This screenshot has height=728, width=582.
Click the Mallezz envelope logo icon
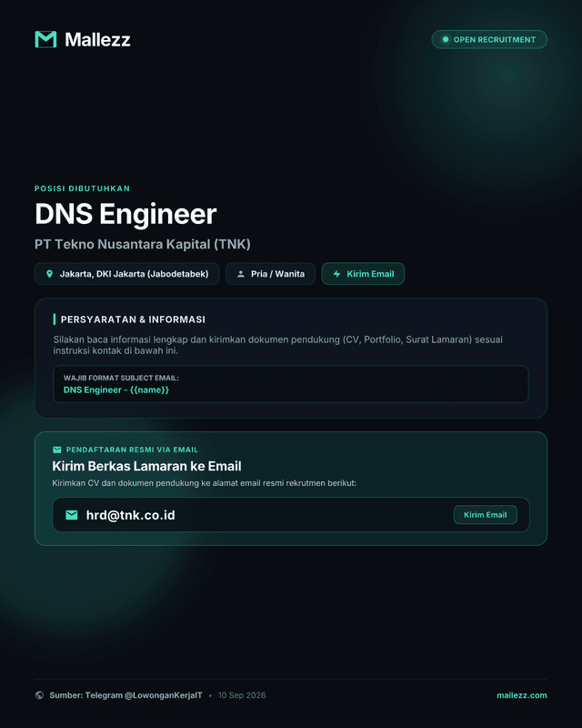pos(45,39)
